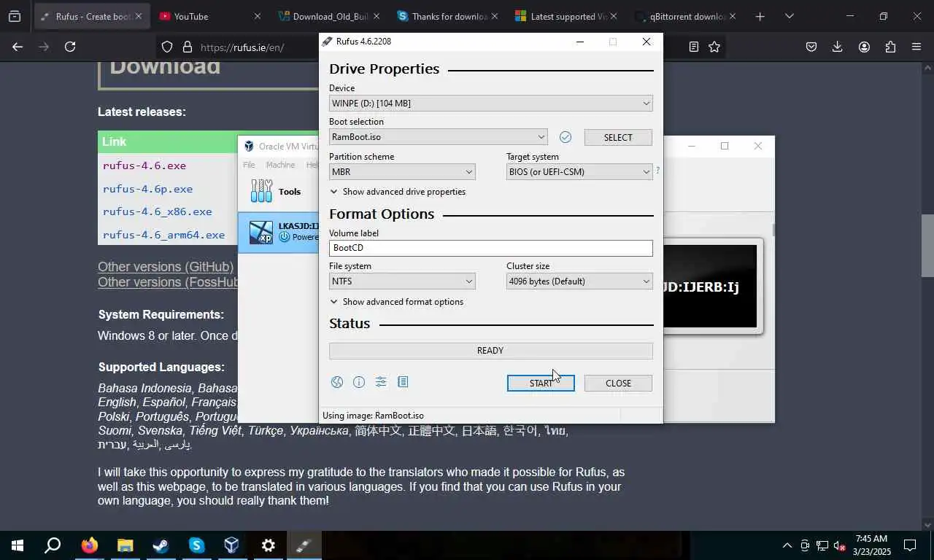Switch to the Download_Old_Builds tab

point(330,16)
